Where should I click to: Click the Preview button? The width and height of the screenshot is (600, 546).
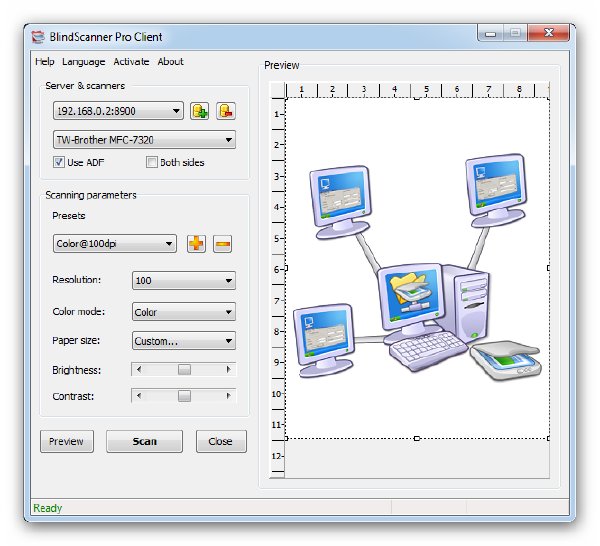[67, 441]
